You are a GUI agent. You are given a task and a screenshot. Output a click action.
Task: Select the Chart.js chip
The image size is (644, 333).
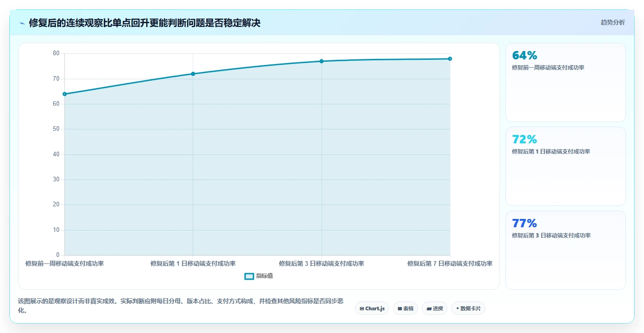coord(372,308)
